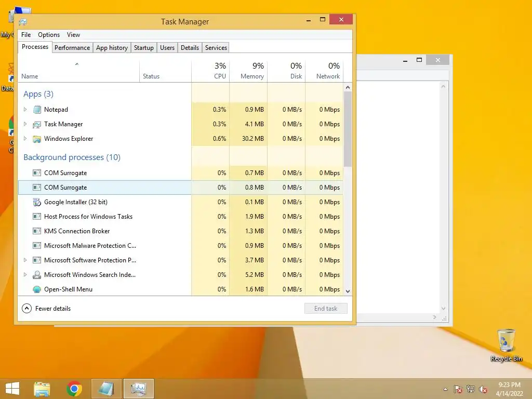Image resolution: width=532 pixels, height=399 pixels.
Task: Open the File menu
Action: (x=26, y=35)
